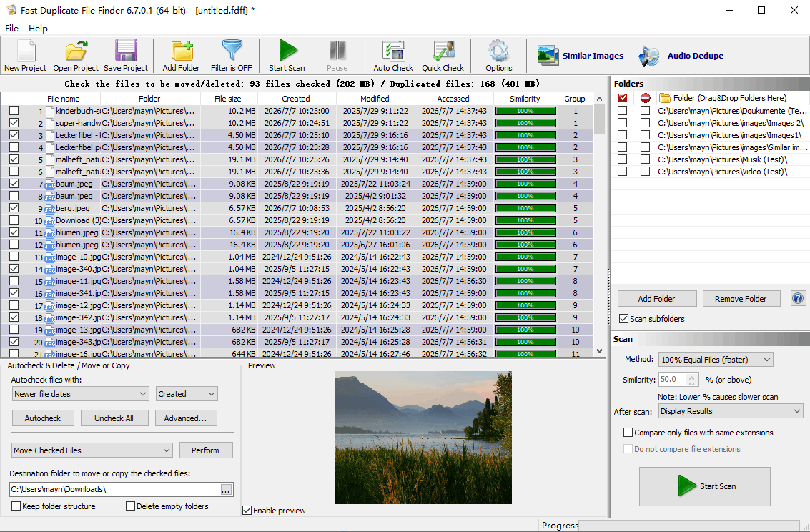Sort by the Group column header
Screen dimensions: 810x532
click(575, 99)
